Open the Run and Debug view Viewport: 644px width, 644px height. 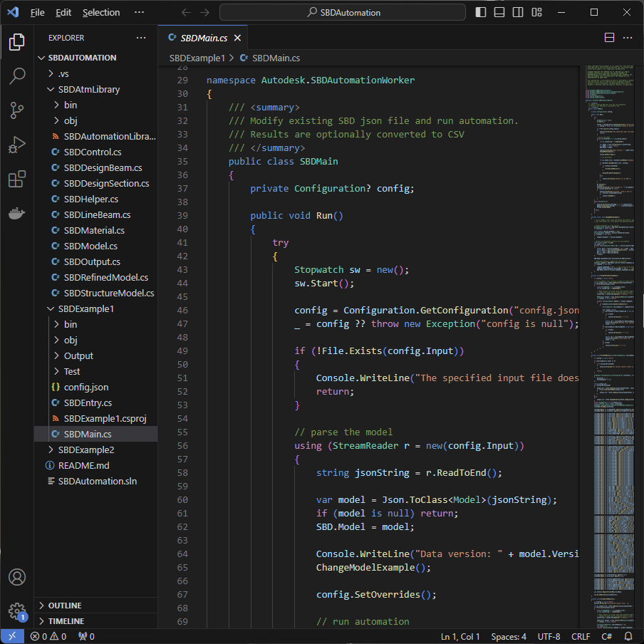click(x=17, y=145)
